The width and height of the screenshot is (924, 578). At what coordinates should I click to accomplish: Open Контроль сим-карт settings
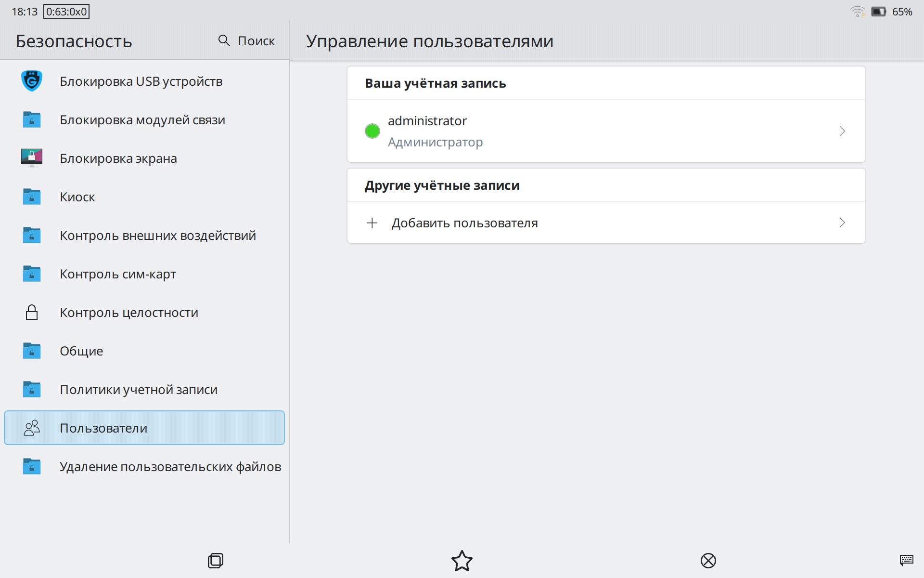(118, 274)
